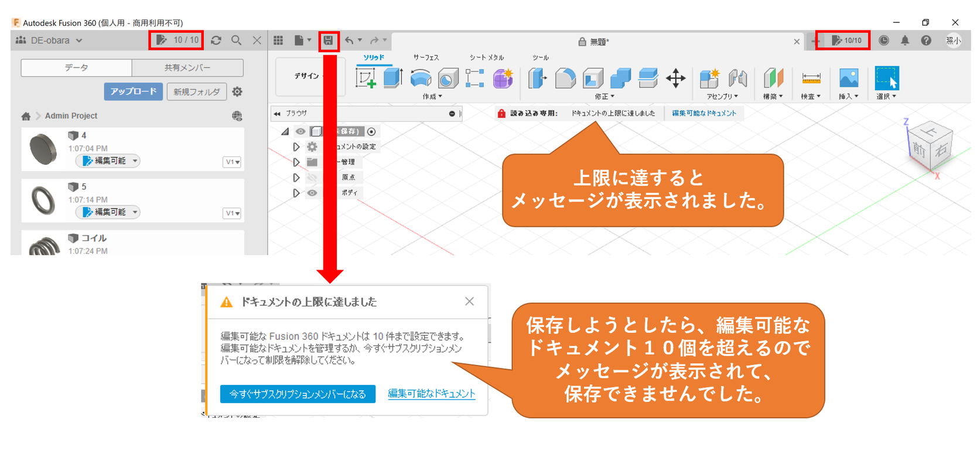980x450 pixels.
Task: Open the V1 version dropdown for file 4
Action: click(x=232, y=162)
